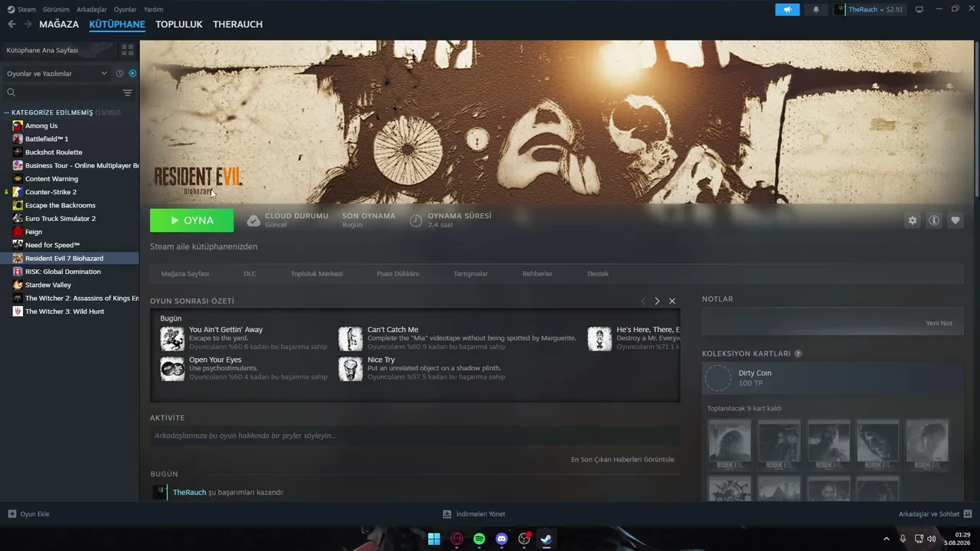This screenshot has width=980, height=551.
Task: Go forward with the right arrow navigation icon
Action: point(28,24)
